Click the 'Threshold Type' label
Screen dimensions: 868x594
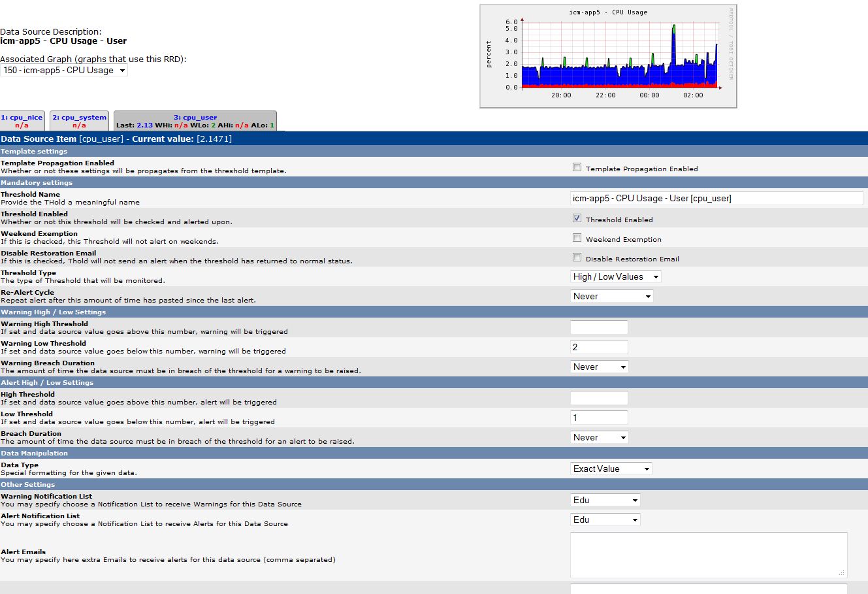click(x=28, y=272)
